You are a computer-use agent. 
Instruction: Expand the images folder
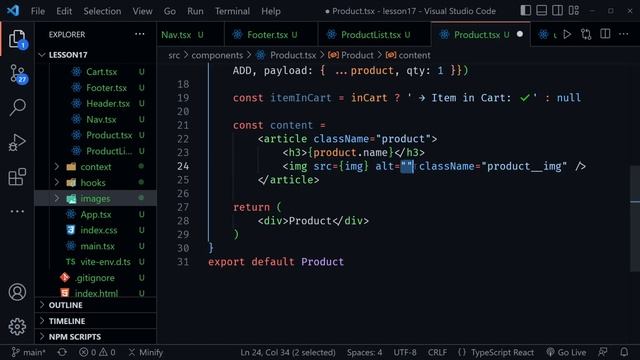(96, 199)
